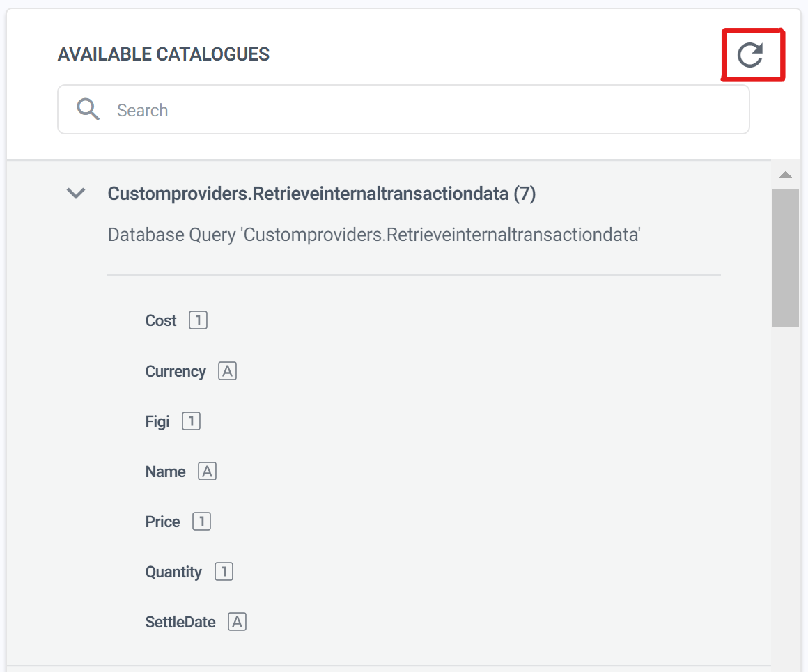Click the text type icon beside SettleDate
Image resolution: width=808 pixels, height=672 pixels.
[x=238, y=622]
